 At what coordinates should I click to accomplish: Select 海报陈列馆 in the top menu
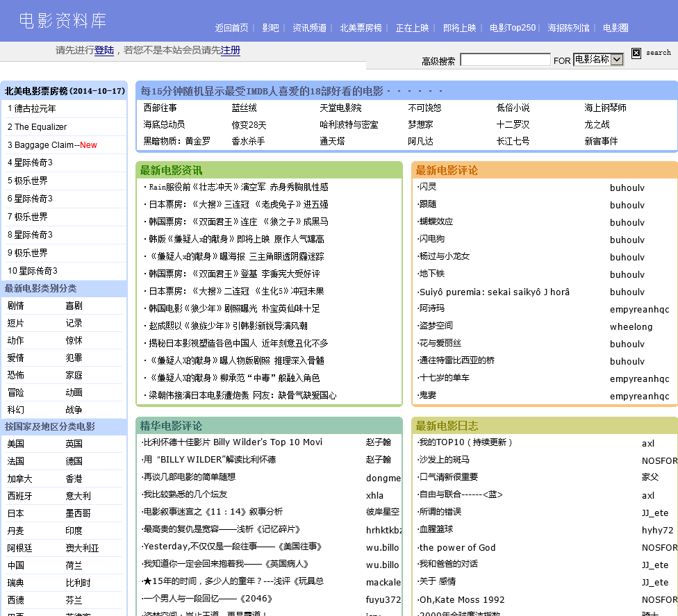568,28
